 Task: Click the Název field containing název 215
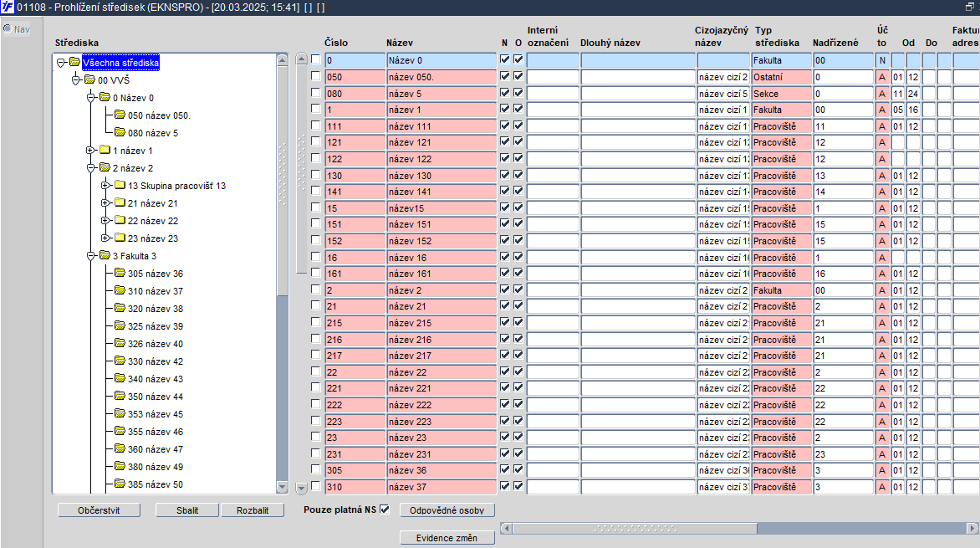442,323
